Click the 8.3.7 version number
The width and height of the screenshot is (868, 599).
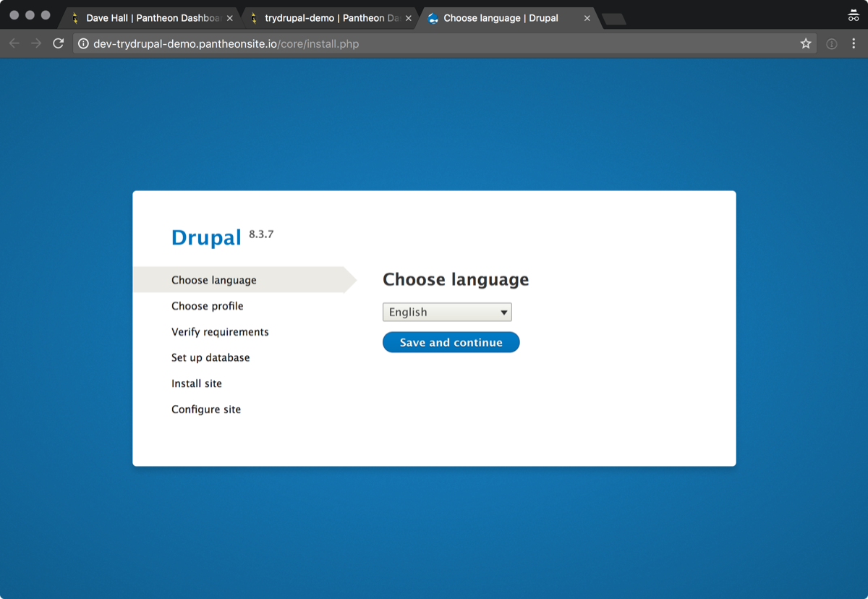click(x=261, y=234)
